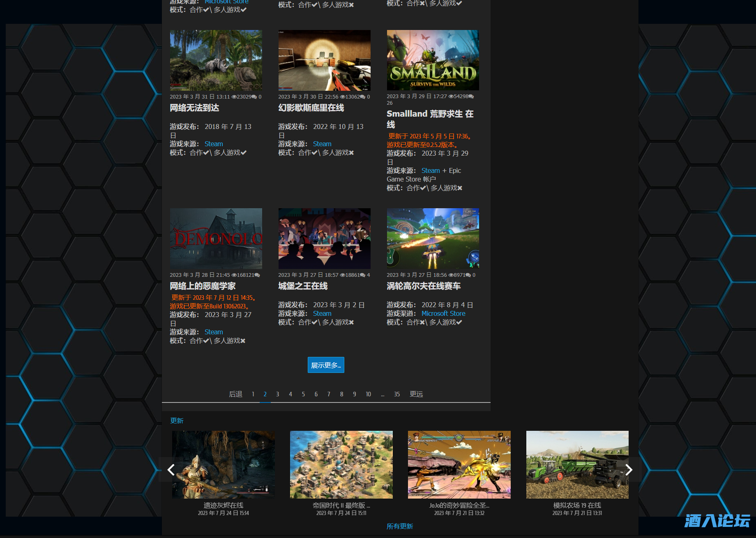The width and height of the screenshot is (756, 538).
Task: Click the comment bubble icon on 城堡之王在线
Action: pyautogui.click(x=363, y=275)
